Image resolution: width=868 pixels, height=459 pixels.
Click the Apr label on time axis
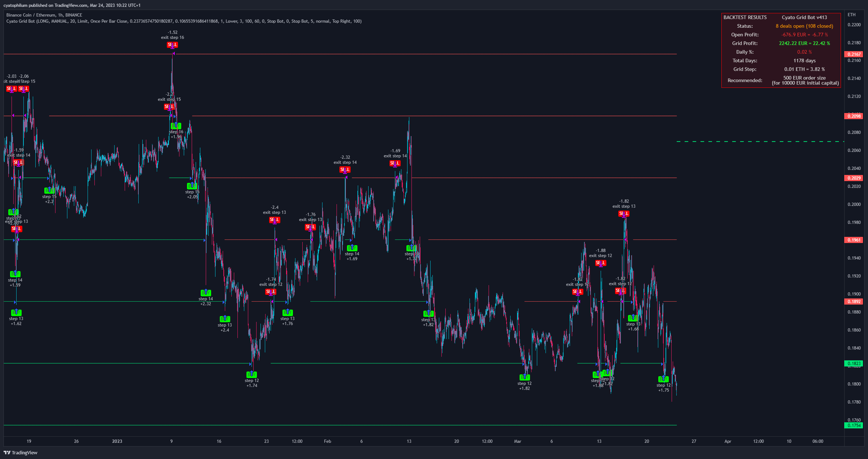coord(728,441)
